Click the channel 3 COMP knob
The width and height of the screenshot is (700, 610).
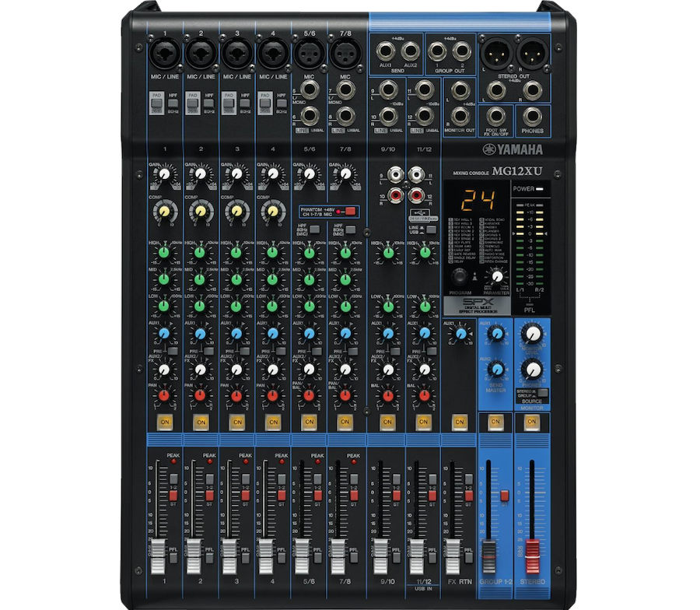point(236,211)
